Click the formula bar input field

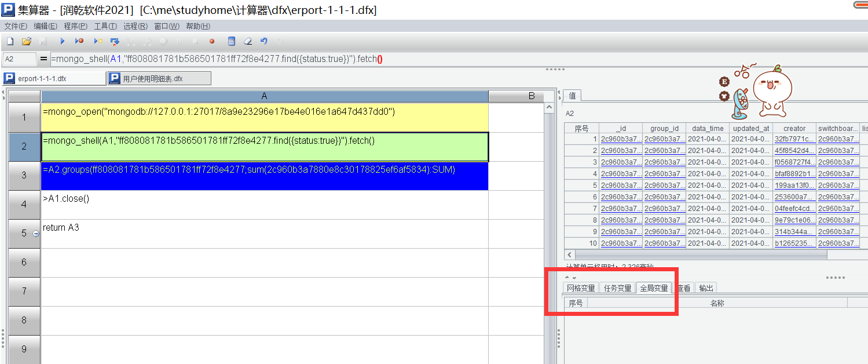[290, 59]
